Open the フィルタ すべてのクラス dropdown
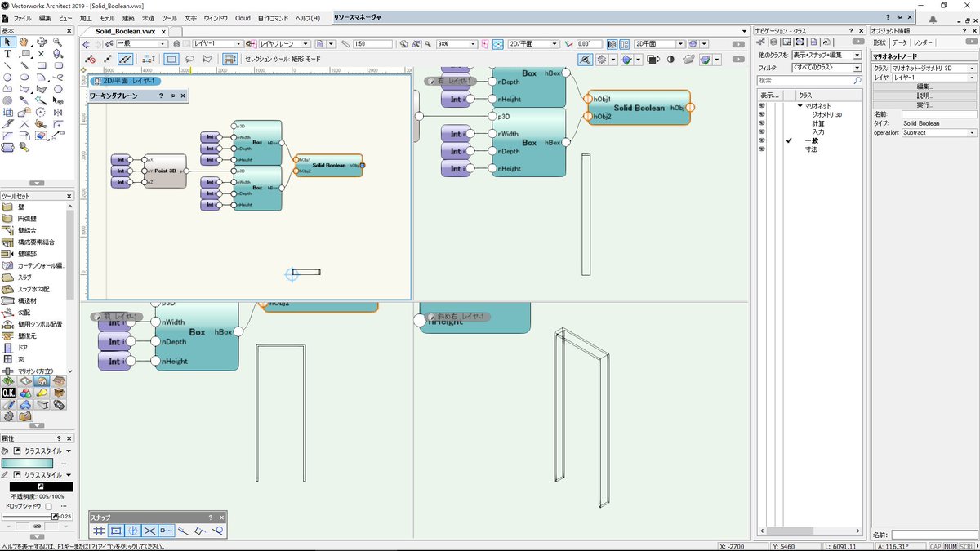Screen dimensions: 980x551 [x=826, y=68]
